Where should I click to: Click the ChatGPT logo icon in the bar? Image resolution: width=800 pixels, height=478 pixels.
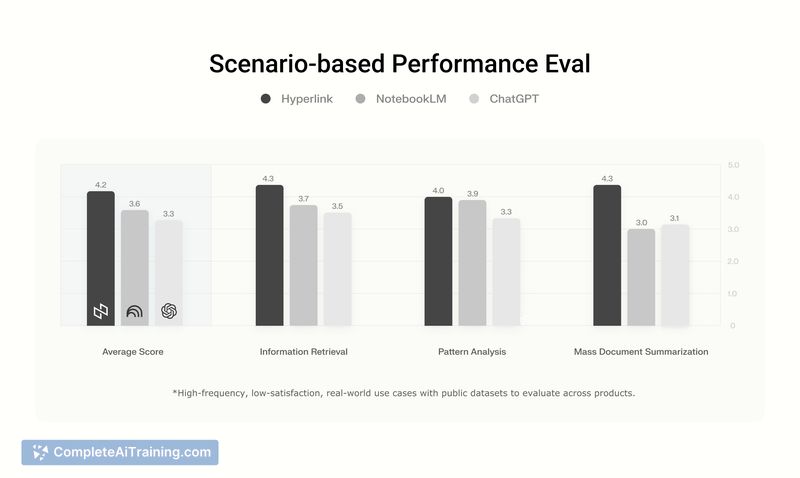pyautogui.click(x=169, y=311)
